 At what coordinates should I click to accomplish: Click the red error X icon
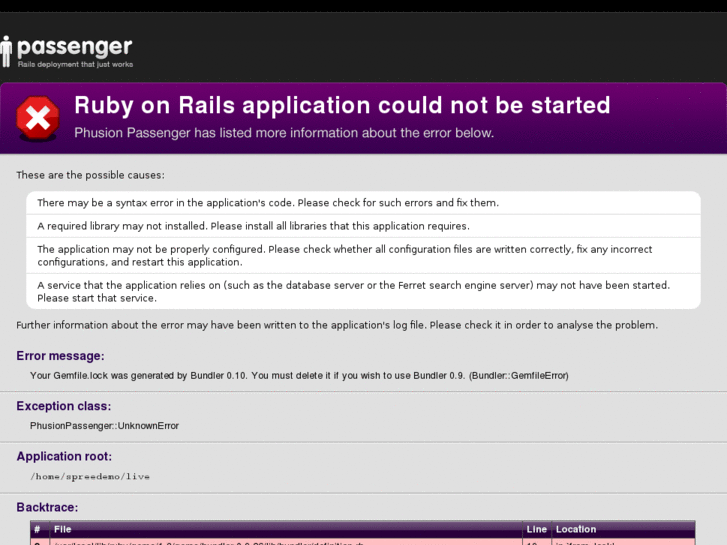(x=37, y=119)
